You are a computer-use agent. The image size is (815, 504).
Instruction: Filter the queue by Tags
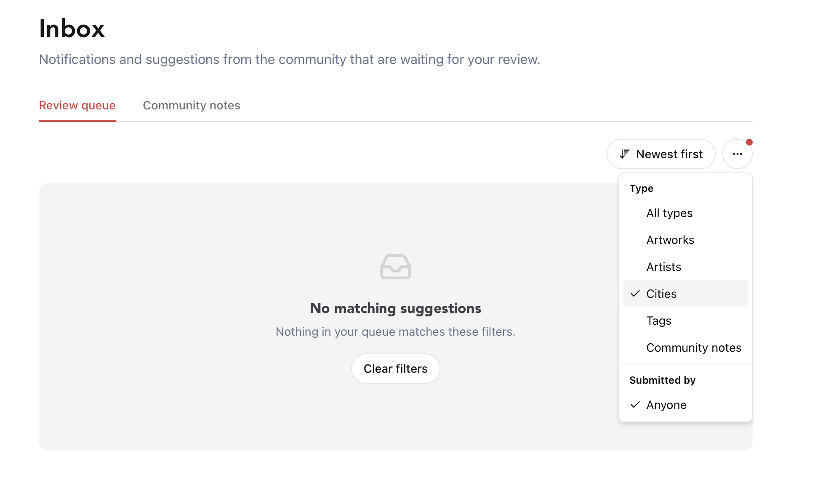[x=685, y=321]
